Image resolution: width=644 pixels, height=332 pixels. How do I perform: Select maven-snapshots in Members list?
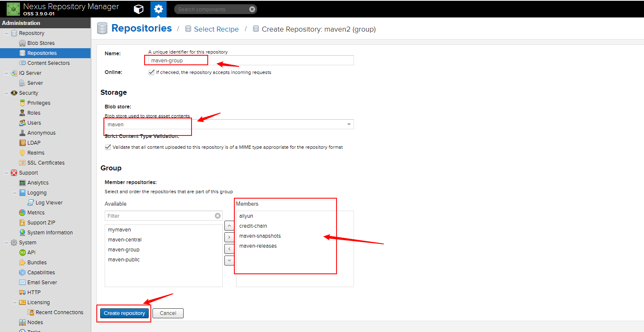pyautogui.click(x=295, y=236)
